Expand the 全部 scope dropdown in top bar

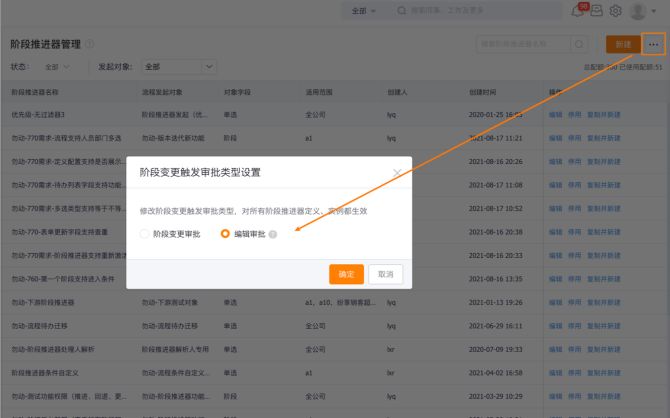click(x=364, y=11)
